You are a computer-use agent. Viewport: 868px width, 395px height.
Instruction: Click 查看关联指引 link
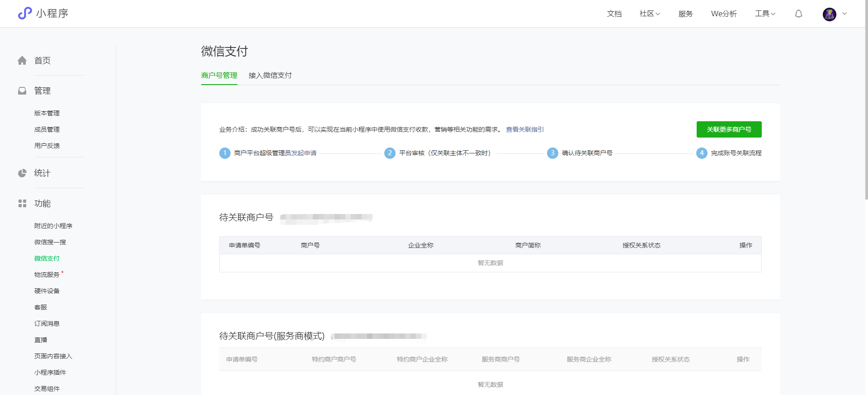pyautogui.click(x=525, y=129)
